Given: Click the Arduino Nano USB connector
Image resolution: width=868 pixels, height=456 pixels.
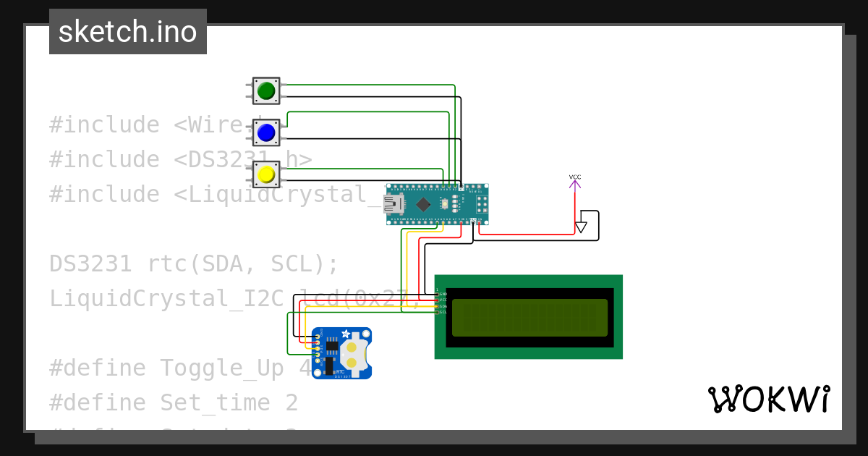Looking at the screenshot, I should 393,204.
